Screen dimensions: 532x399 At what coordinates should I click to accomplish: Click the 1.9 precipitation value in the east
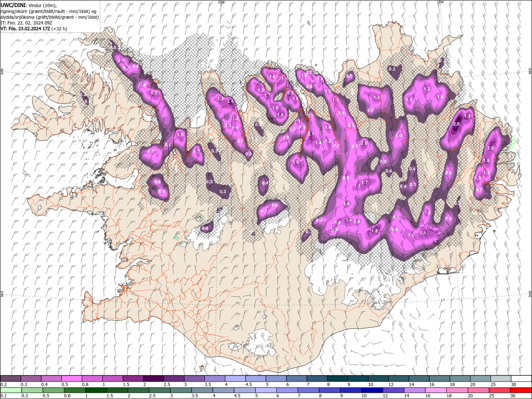point(467,116)
